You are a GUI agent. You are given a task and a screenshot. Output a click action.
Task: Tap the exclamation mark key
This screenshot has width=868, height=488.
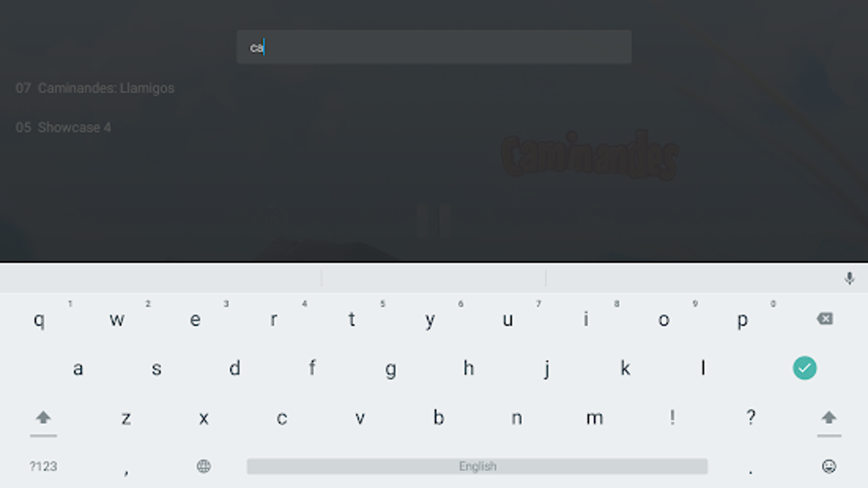[672, 417]
